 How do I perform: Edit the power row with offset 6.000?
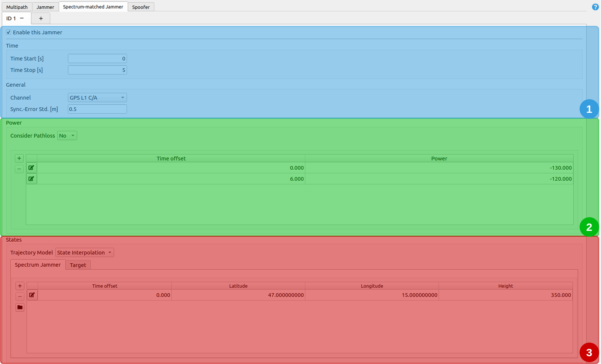coord(31,179)
